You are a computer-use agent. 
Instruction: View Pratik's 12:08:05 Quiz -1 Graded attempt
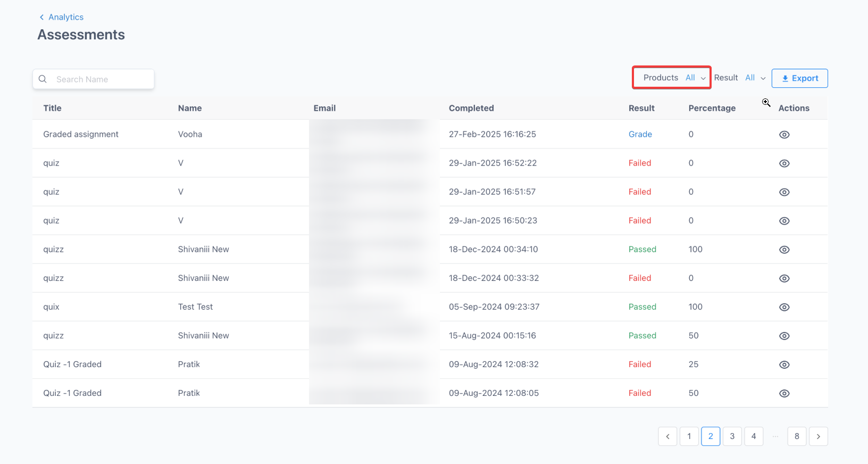[x=784, y=393]
